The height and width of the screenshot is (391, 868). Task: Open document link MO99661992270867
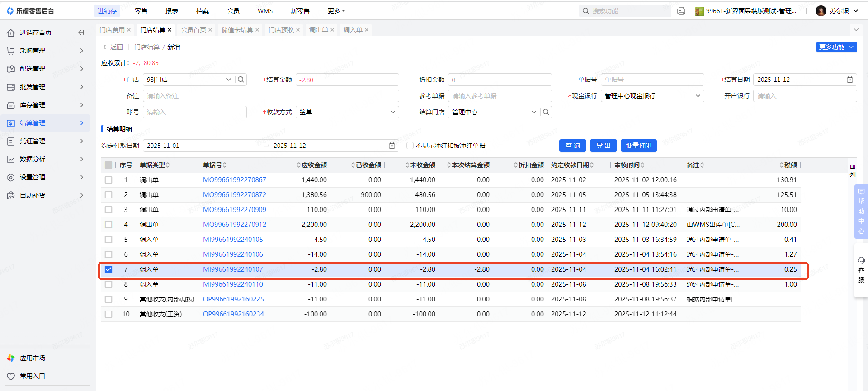coord(234,180)
